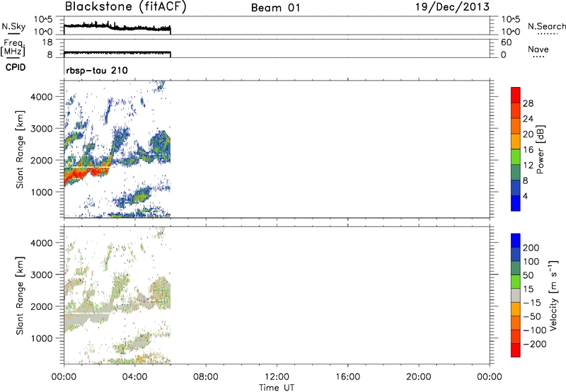Click the 'CPID' label
This screenshot has width=566, height=392.
(16, 67)
